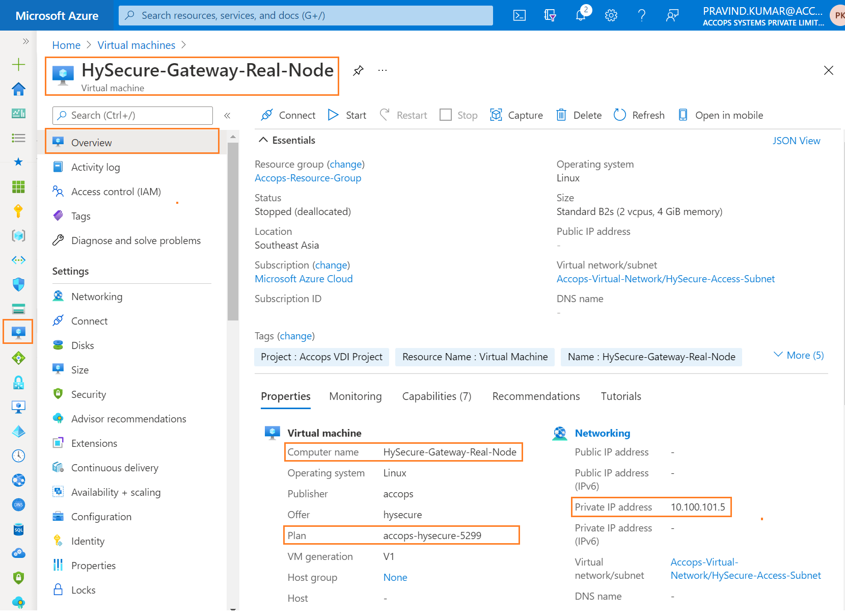The image size is (845, 616).
Task: Open the Feedback icon in top bar
Action: coord(672,15)
